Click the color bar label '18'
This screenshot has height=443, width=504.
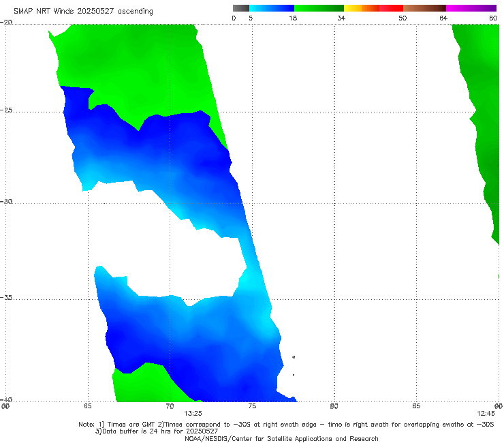293,18
